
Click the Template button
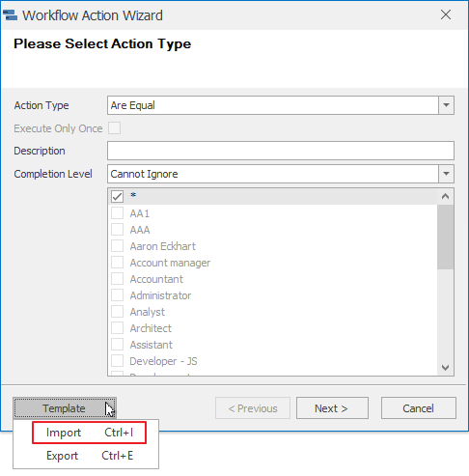65,408
